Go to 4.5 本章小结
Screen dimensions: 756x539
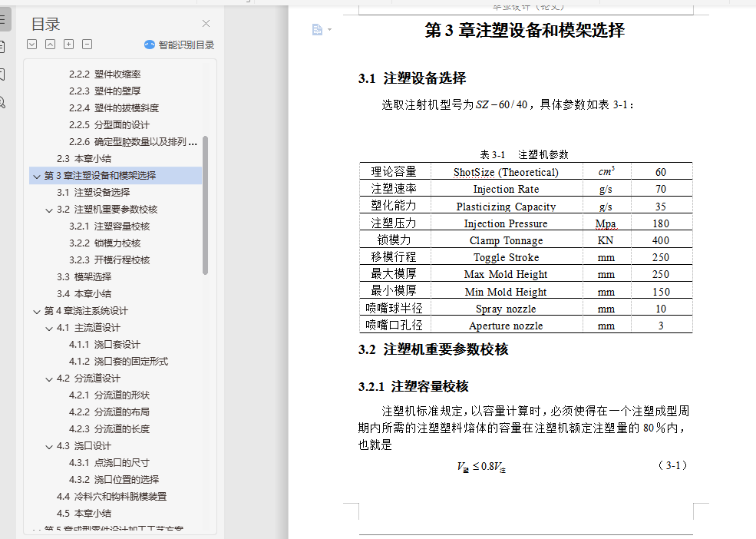[x=84, y=514]
